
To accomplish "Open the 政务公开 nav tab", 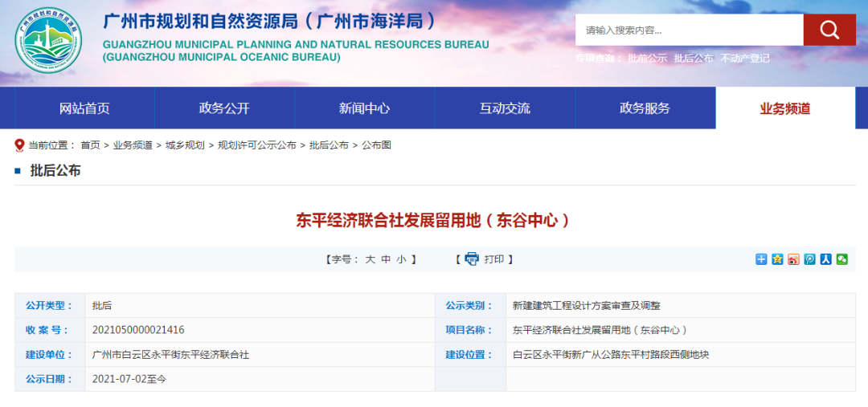I will (224, 108).
